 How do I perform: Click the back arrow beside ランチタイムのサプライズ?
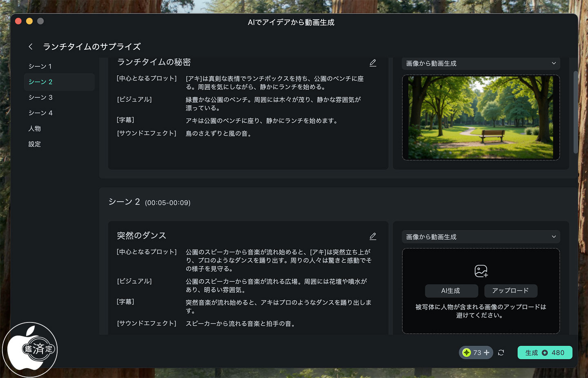31,47
